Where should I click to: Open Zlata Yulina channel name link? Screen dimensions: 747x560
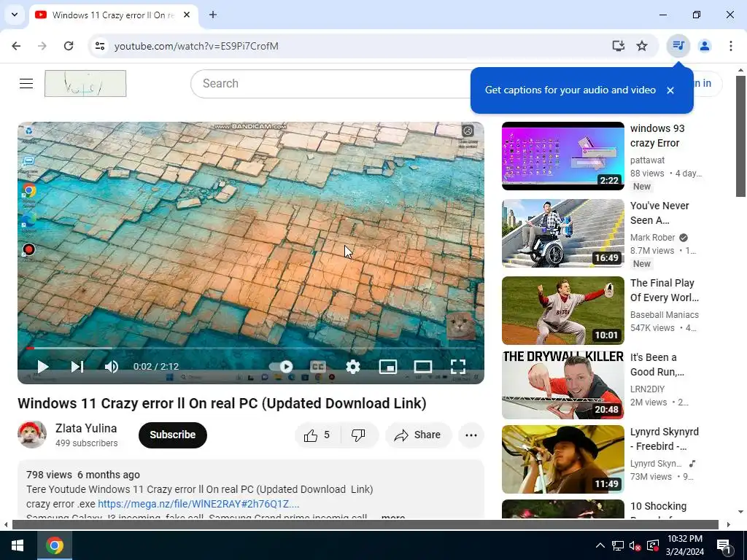[x=86, y=428]
